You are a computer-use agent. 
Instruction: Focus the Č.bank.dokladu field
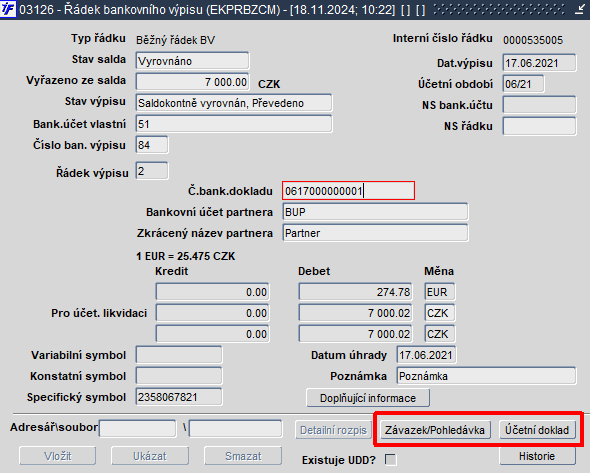pos(348,191)
